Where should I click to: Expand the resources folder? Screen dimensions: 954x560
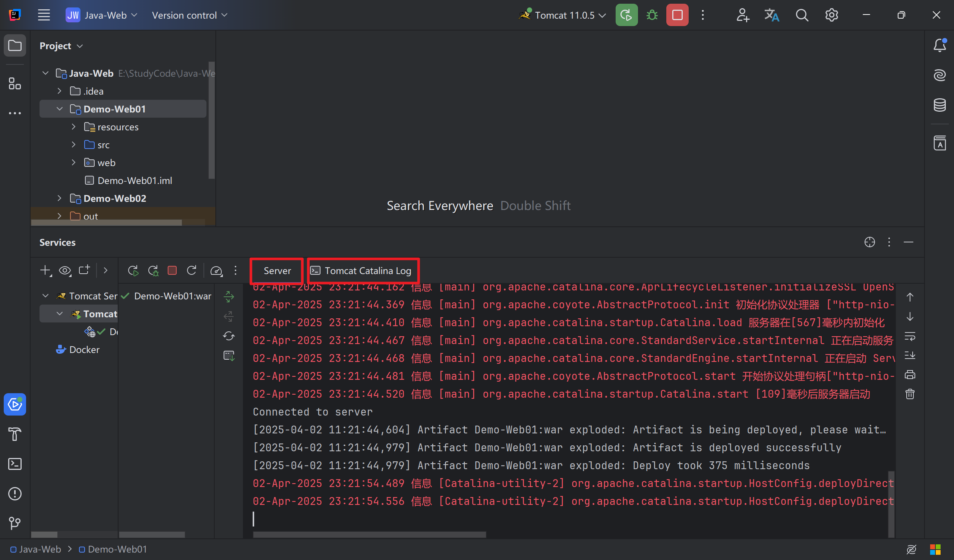click(74, 127)
